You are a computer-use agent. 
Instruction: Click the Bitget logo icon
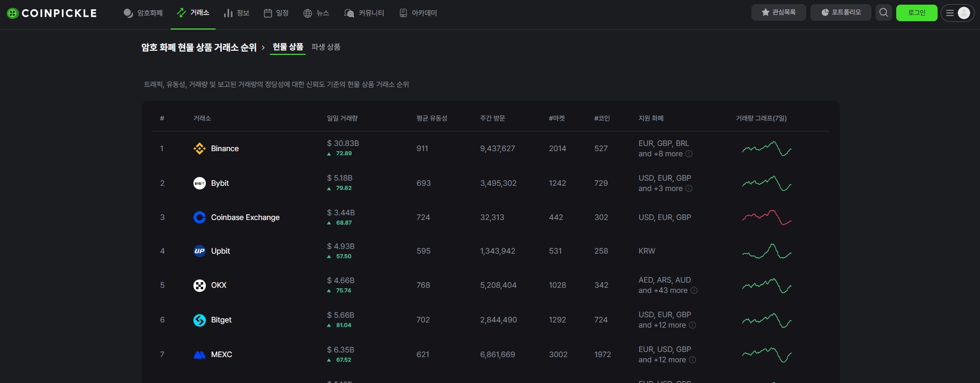[200, 320]
